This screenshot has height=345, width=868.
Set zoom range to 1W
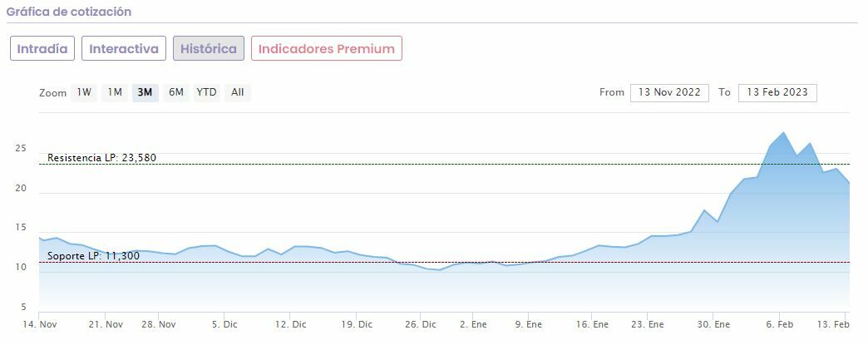[x=85, y=92]
